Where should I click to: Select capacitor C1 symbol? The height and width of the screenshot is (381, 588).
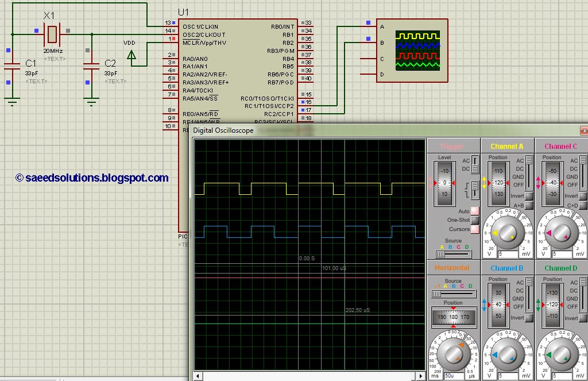[x=12, y=67]
